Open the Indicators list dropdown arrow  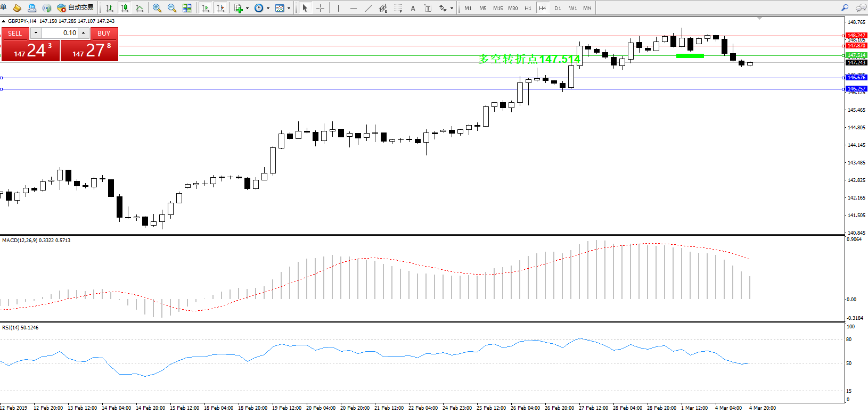(247, 8)
